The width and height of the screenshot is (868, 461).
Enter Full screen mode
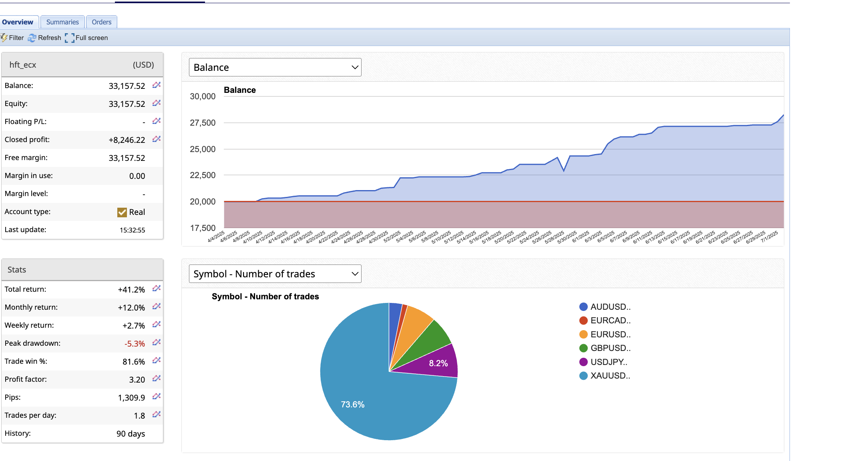tap(86, 38)
